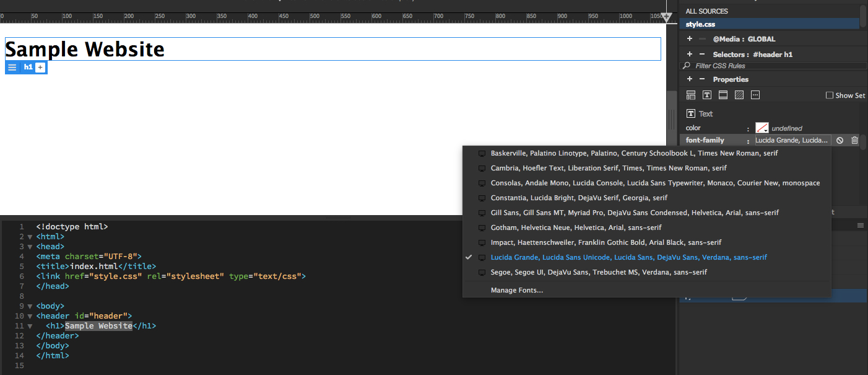Click the h1 tag label in element display
Viewport: 868px width, 375px height.
click(28, 67)
